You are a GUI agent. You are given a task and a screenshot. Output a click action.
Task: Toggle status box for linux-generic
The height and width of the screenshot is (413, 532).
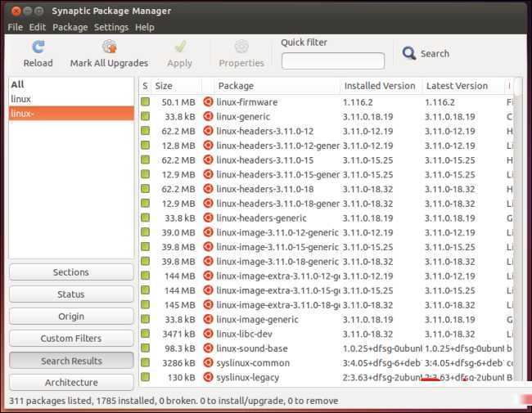pos(145,116)
